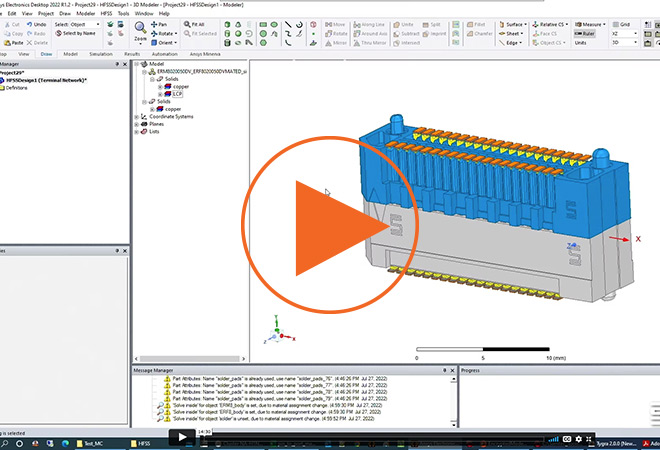
Task: Switch to the Simulation ribbon tab
Action: click(100, 54)
